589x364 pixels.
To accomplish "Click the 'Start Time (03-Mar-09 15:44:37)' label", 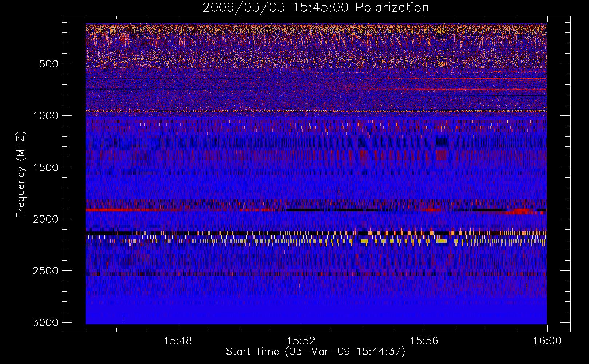I will tap(316, 352).
